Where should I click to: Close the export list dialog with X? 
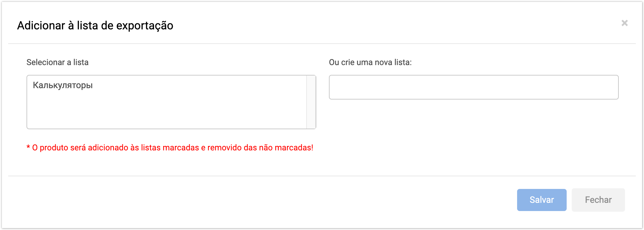coord(624,23)
